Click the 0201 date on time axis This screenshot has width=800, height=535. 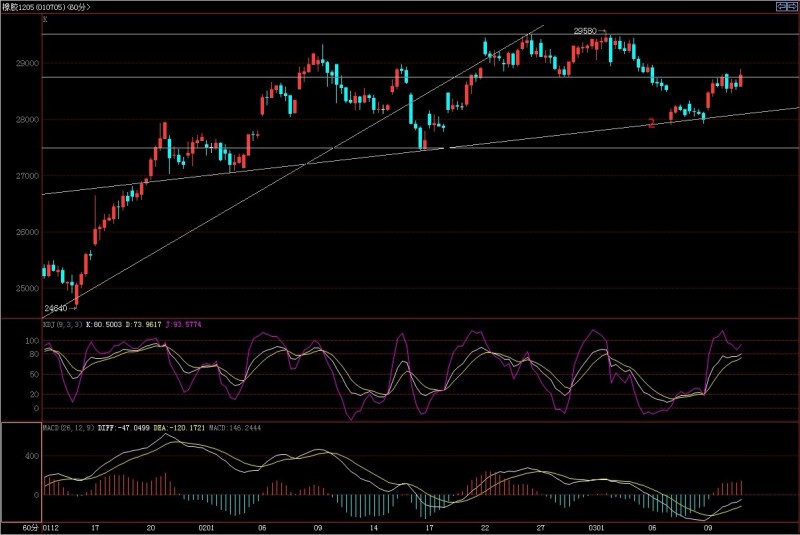(206, 527)
